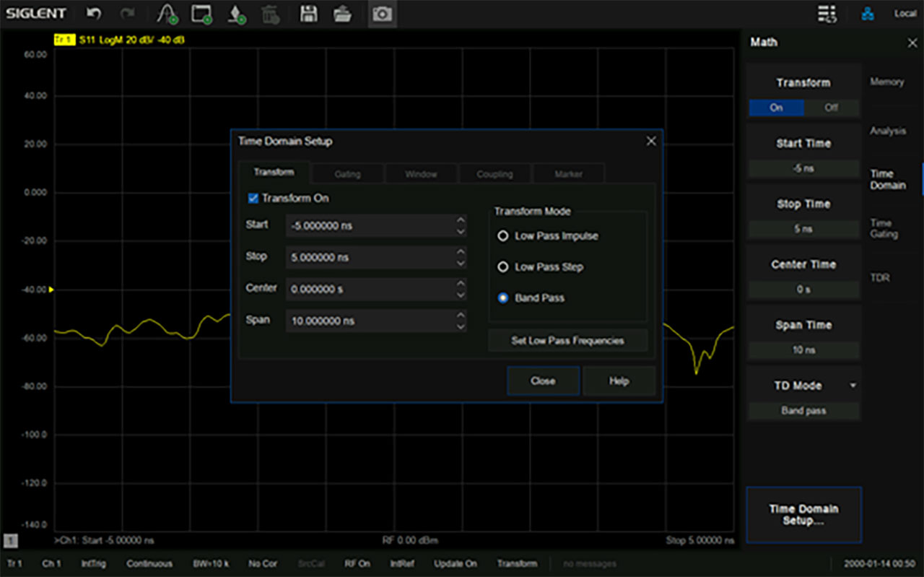Switch to the Gating tab
Screen dimensions: 924x577
point(347,173)
